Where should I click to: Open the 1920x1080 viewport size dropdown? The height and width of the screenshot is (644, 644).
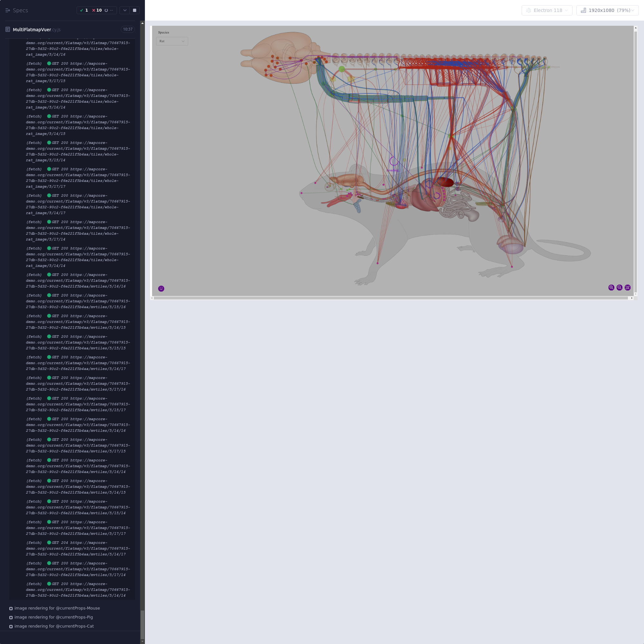(x=607, y=10)
